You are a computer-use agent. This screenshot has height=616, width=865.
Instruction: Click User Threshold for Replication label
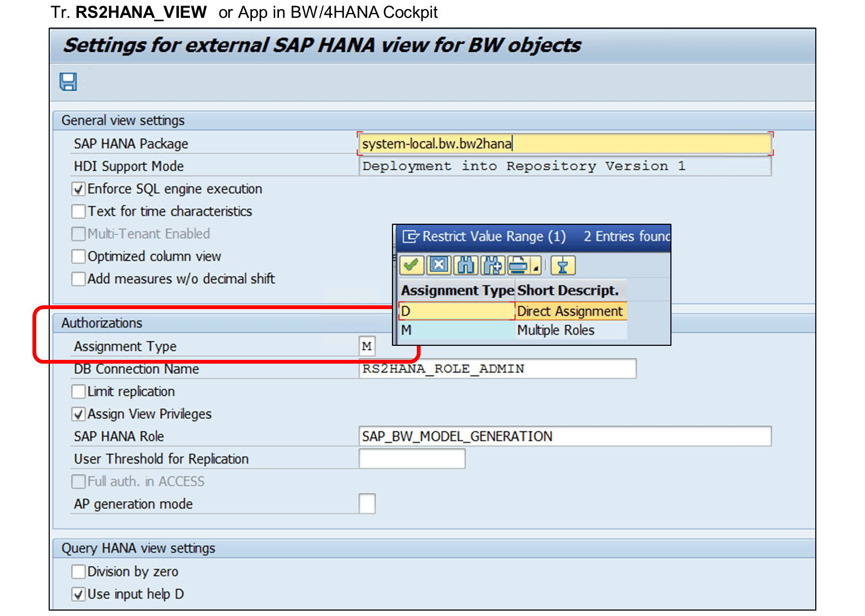(161, 459)
